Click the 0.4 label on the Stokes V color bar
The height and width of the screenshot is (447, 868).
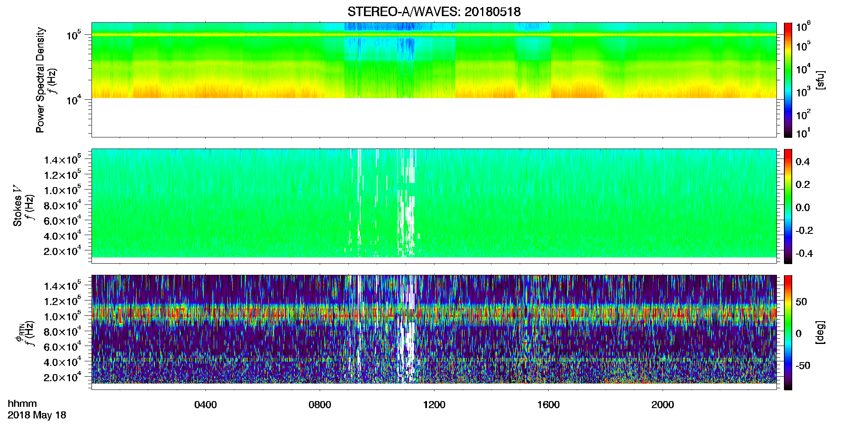(803, 162)
